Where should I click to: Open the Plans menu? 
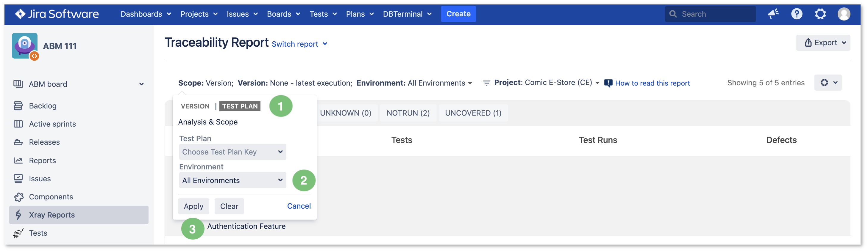pyautogui.click(x=360, y=14)
